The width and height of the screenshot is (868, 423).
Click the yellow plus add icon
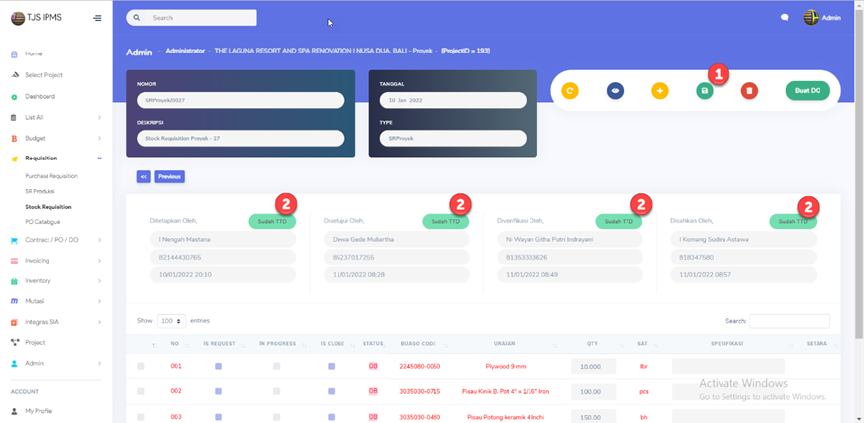click(660, 91)
